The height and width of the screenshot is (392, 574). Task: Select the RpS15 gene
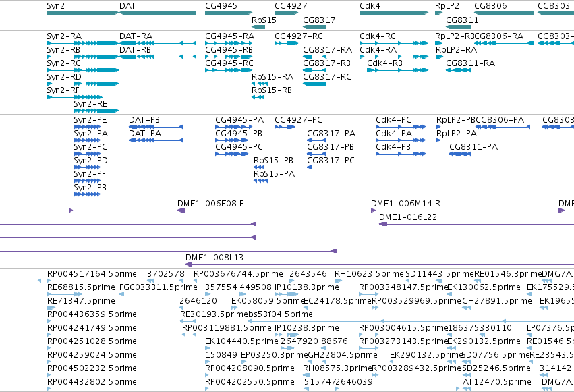pos(258,27)
